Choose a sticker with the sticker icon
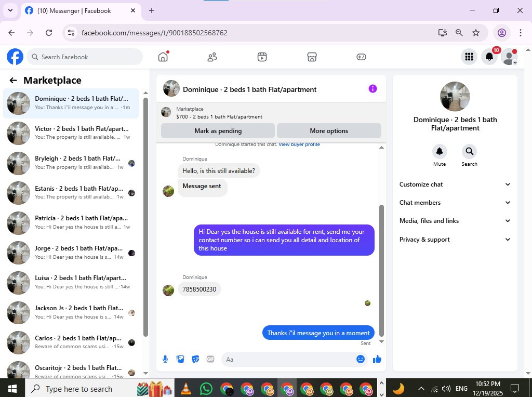The width and height of the screenshot is (532, 397). click(x=195, y=359)
